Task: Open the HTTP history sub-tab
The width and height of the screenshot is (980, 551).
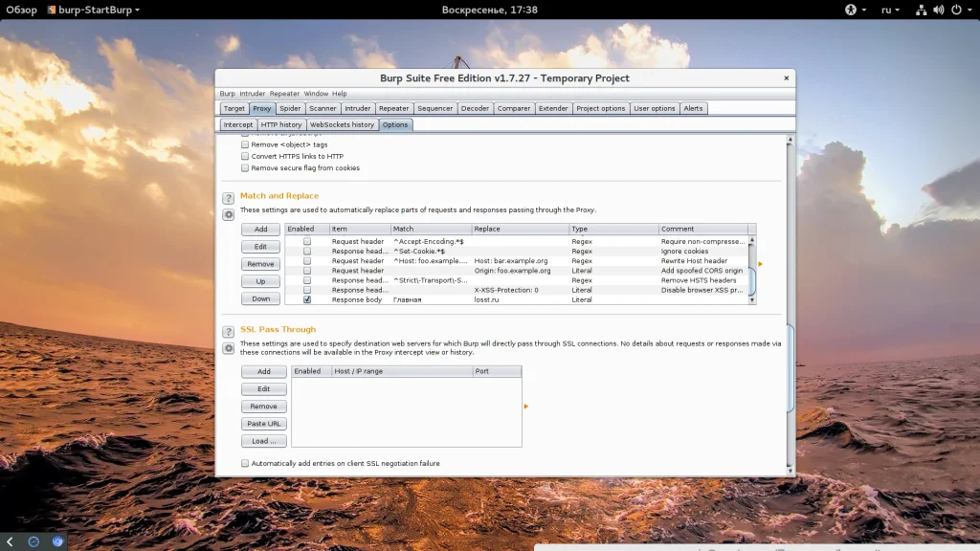Action: [281, 124]
